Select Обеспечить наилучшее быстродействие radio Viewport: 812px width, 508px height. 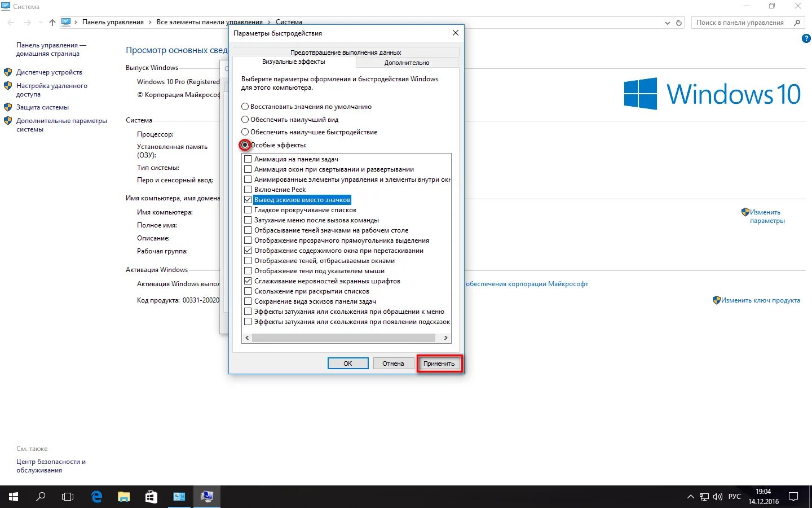coord(245,132)
